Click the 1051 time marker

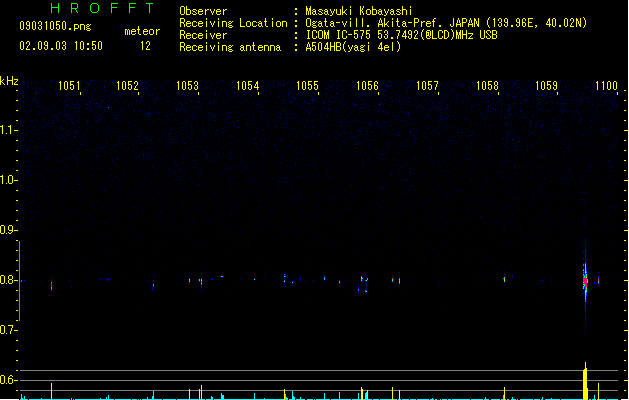(69, 86)
